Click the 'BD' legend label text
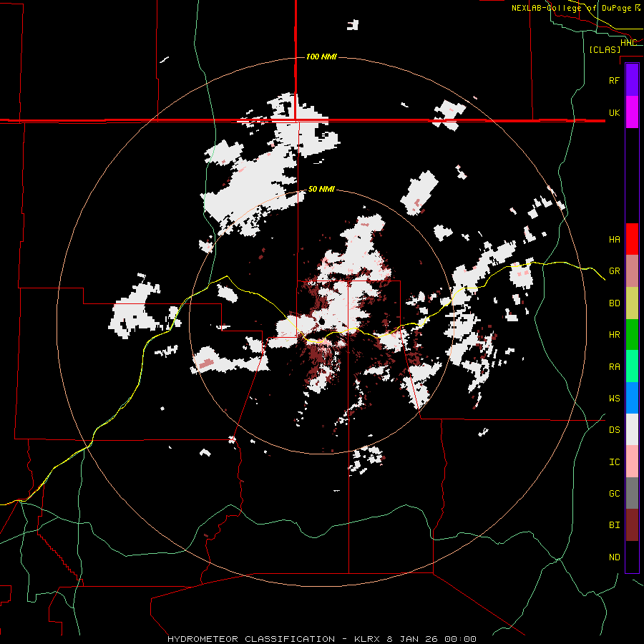Viewport: 644px width, 644px height. click(x=614, y=303)
